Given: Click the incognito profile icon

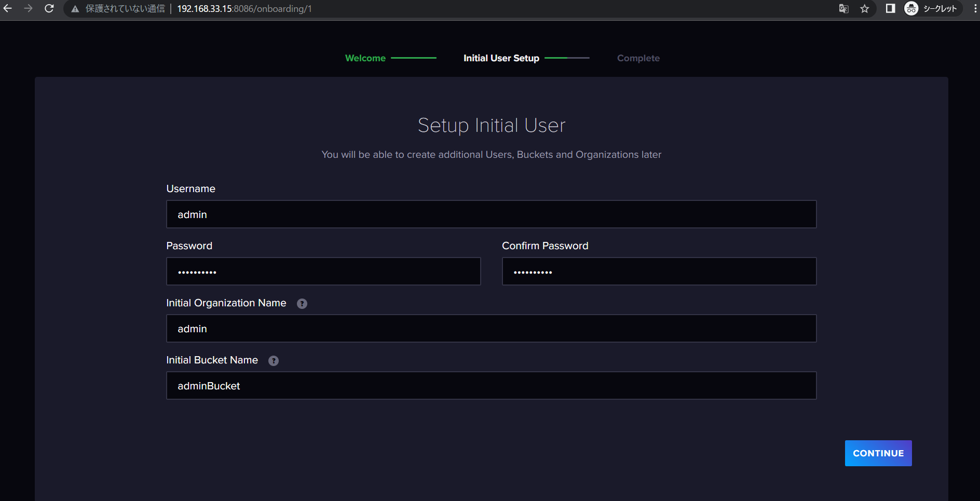Looking at the screenshot, I should 911,9.
